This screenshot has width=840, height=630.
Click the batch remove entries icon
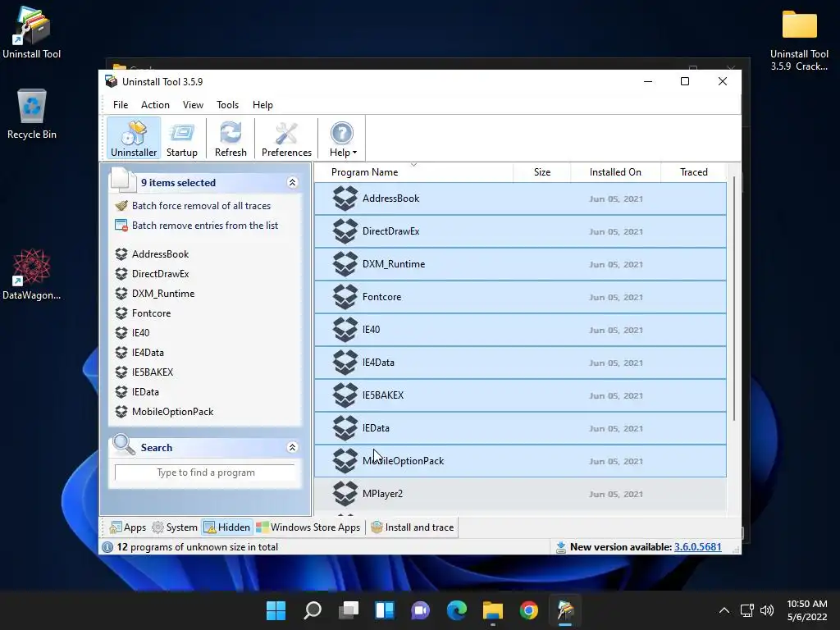coord(121,226)
